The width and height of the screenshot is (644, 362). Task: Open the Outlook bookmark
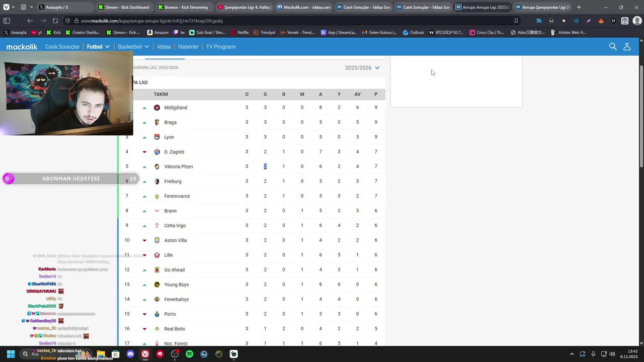[x=413, y=32]
